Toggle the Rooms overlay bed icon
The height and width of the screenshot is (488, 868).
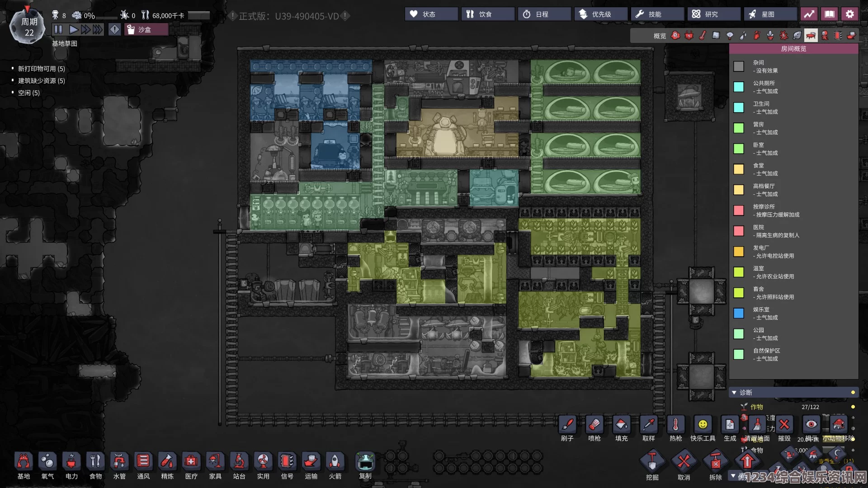point(811,36)
